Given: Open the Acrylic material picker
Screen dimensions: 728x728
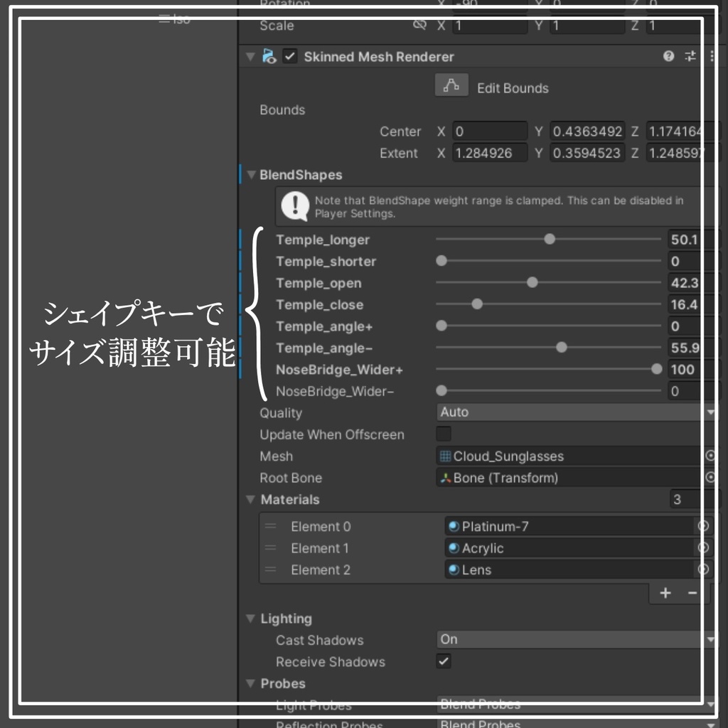Looking at the screenshot, I should coord(703,547).
